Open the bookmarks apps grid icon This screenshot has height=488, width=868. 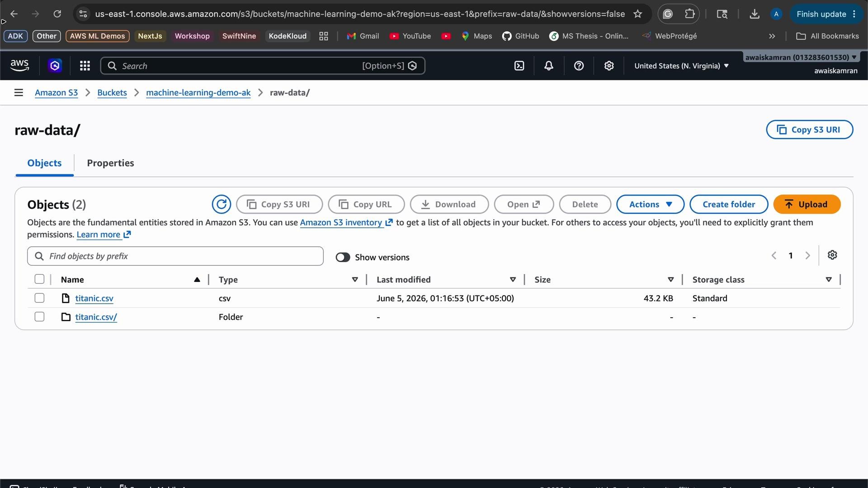(324, 36)
